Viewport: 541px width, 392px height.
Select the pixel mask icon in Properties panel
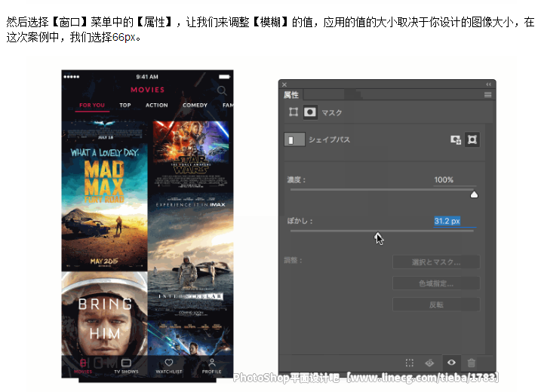tap(309, 112)
